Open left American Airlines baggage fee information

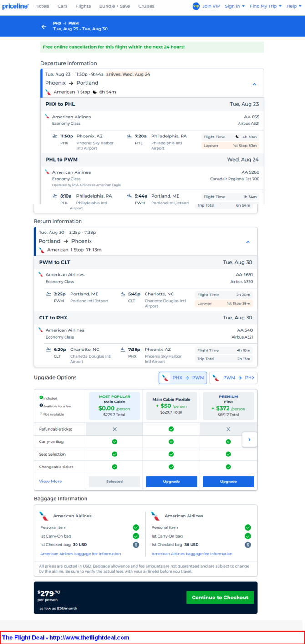(x=81, y=554)
